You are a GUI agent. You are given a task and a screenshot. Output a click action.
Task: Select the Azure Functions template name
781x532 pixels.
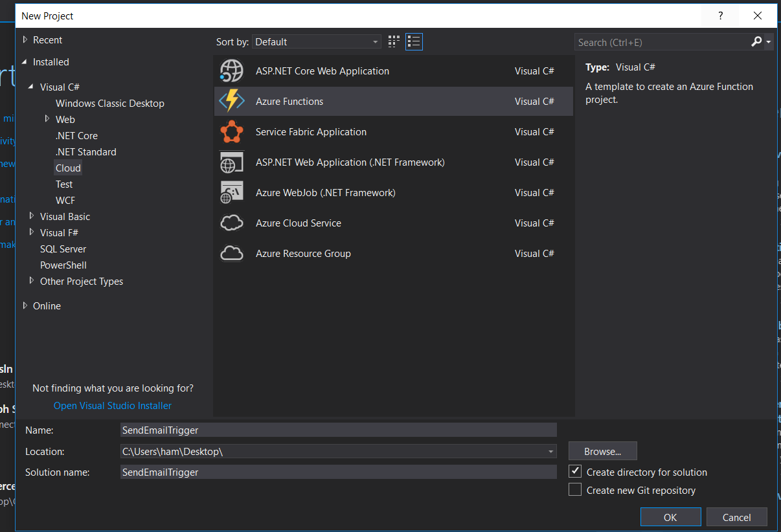coord(289,102)
